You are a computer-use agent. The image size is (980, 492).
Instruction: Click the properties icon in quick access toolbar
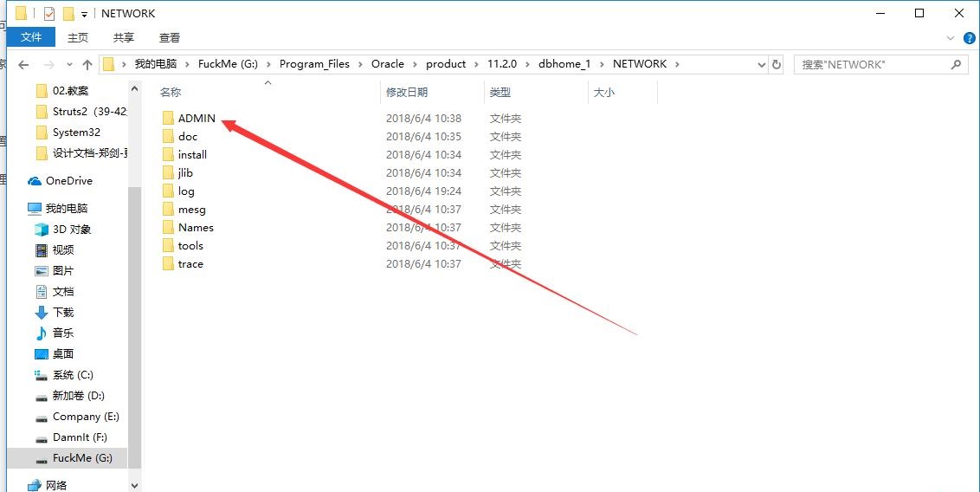48,13
